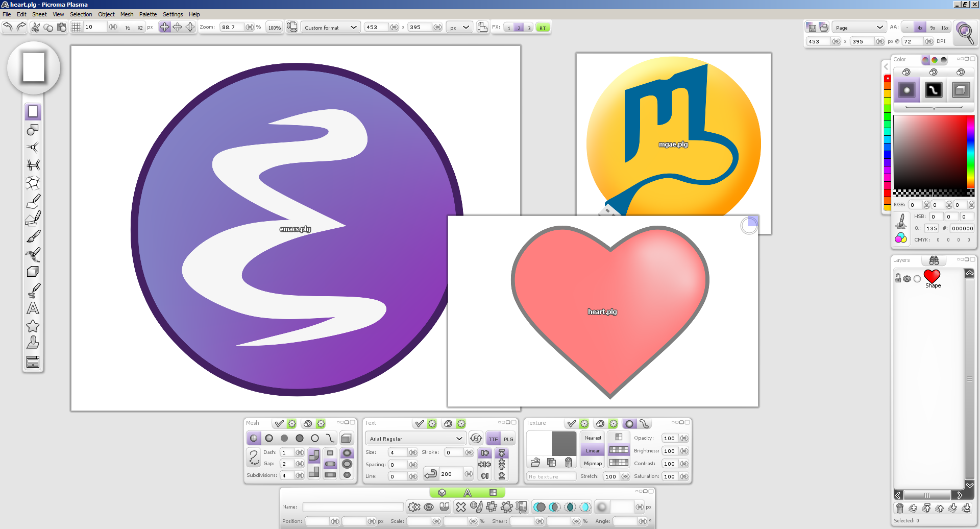The image size is (980, 529).
Task: Select the 3D extrusion color mode icon
Action: tap(960, 90)
